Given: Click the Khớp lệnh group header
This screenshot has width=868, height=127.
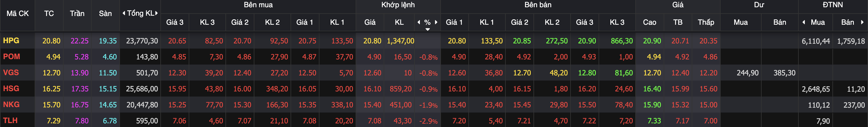Looking at the screenshot, I should 398,5.
